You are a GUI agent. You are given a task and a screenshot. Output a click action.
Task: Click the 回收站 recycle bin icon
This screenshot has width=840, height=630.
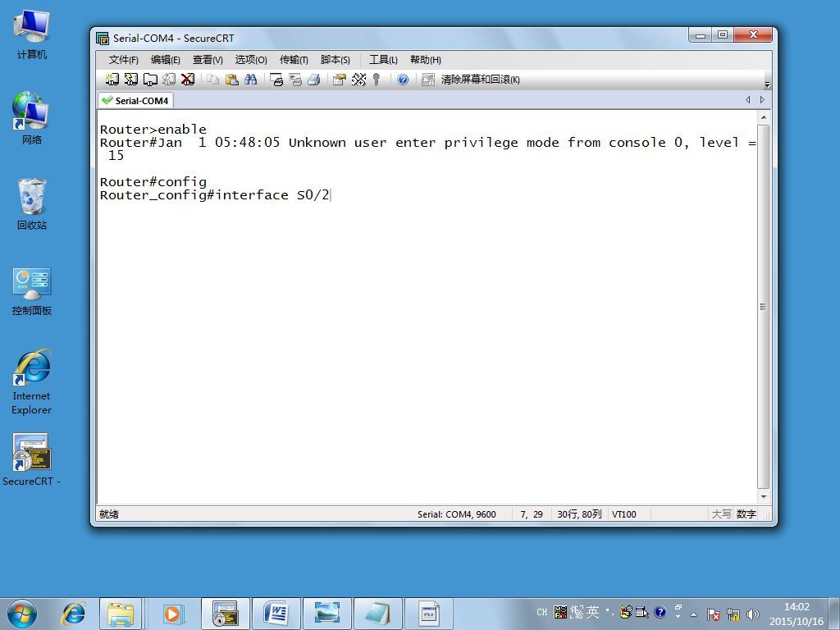point(32,204)
